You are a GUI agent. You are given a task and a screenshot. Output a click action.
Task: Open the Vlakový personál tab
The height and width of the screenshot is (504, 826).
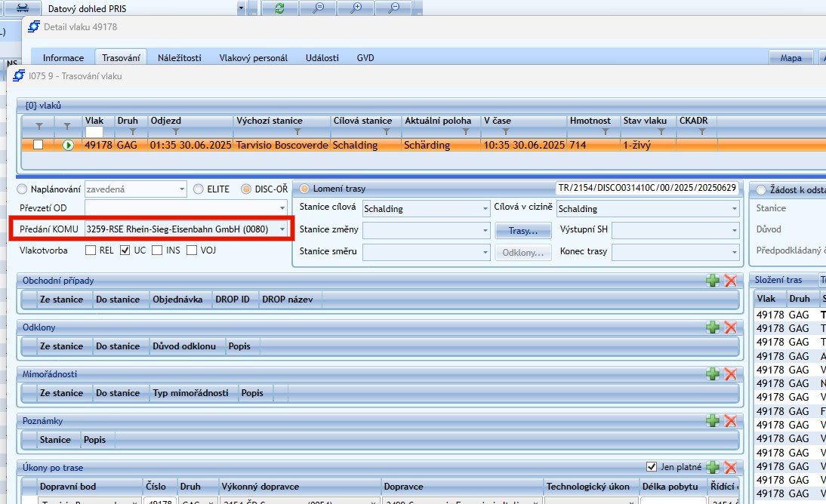[x=253, y=58]
